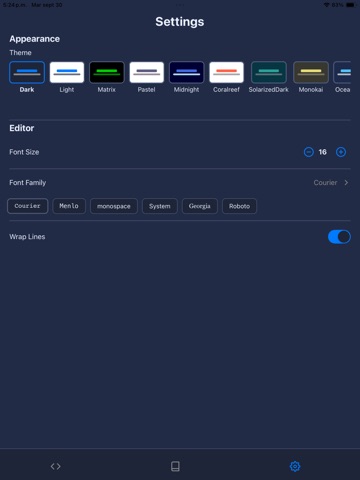Choose the Coralreef theme
The image size is (360, 480).
(x=226, y=72)
